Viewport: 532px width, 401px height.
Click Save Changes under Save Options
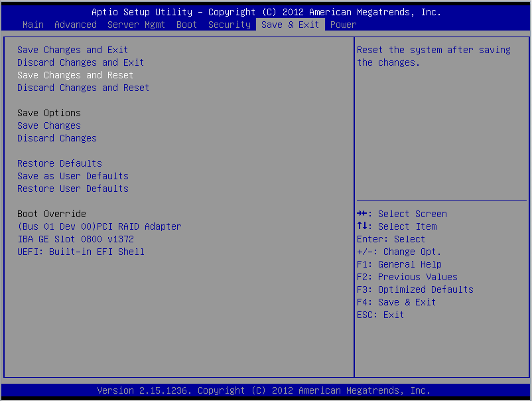49,125
